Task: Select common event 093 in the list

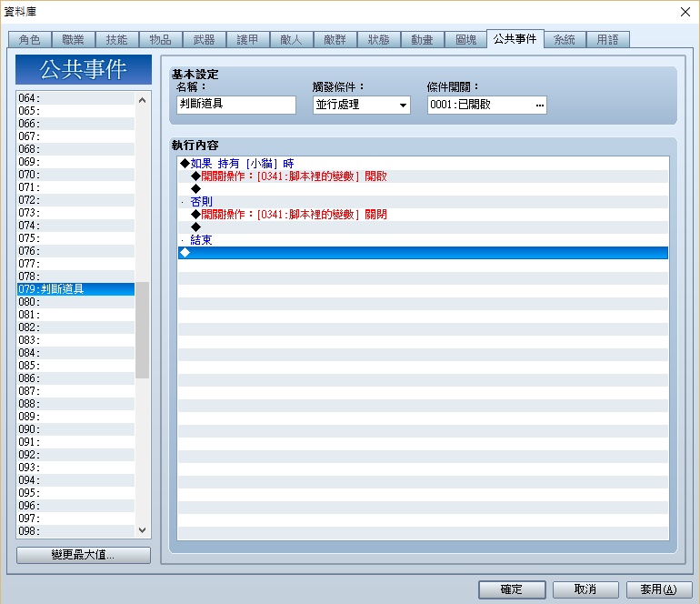Action: (75, 468)
